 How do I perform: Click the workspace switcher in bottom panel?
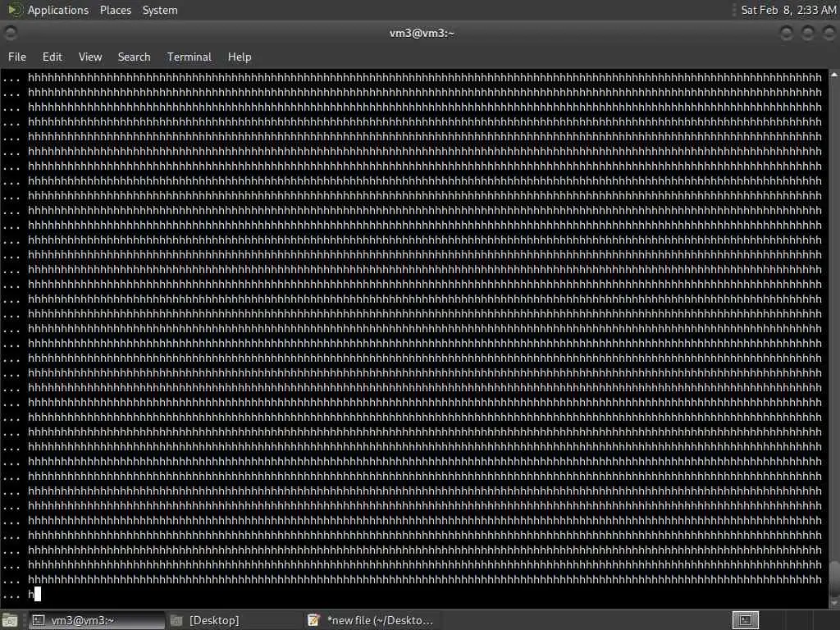745,620
